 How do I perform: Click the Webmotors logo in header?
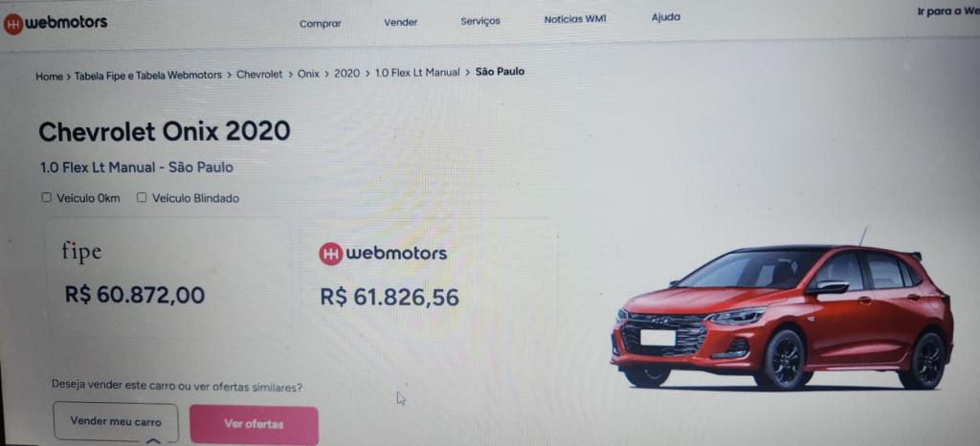coord(55,23)
